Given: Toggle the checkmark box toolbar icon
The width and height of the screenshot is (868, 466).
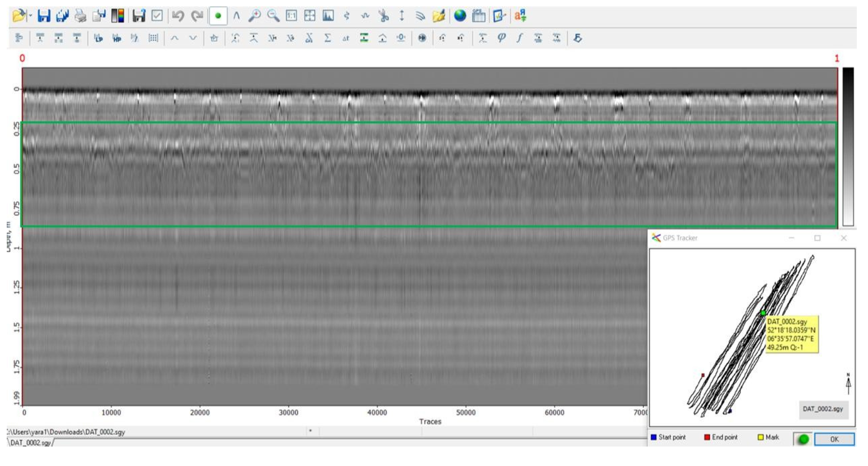Looking at the screenshot, I should click(157, 16).
